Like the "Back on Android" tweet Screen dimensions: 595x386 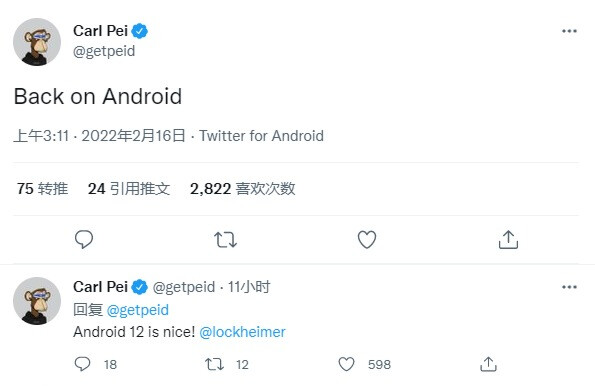(x=367, y=239)
